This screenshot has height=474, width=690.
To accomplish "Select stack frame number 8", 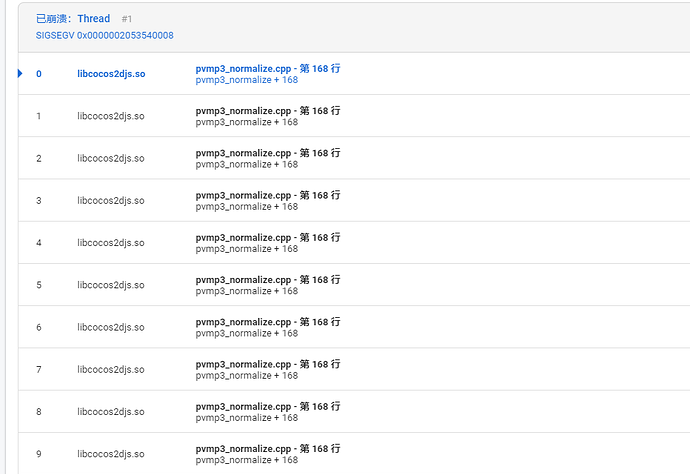I will [39, 412].
